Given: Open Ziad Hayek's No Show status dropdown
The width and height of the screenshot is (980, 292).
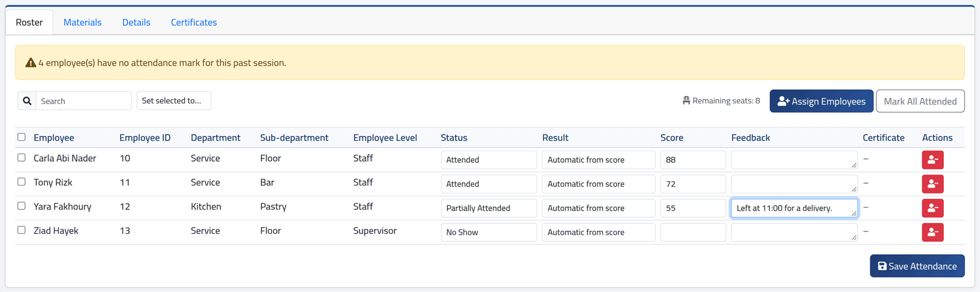Looking at the screenshot, I should pyautogui.click(x=489, y=232).
